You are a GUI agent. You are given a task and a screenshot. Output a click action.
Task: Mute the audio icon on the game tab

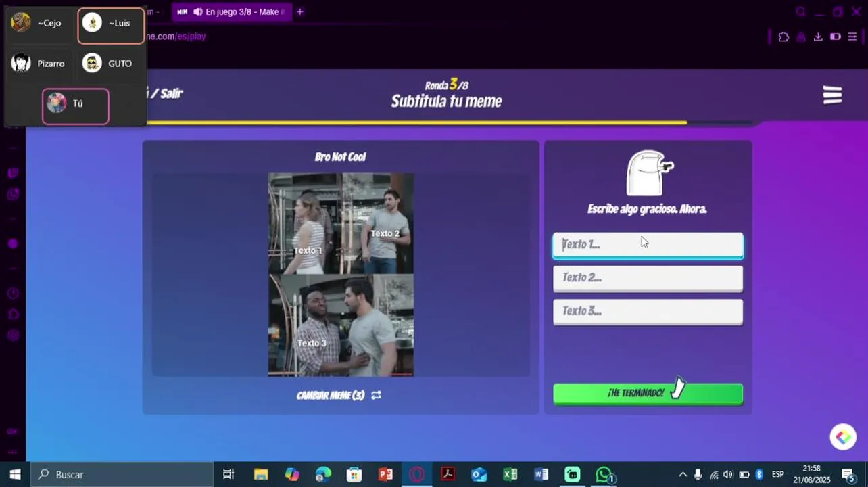197,11
